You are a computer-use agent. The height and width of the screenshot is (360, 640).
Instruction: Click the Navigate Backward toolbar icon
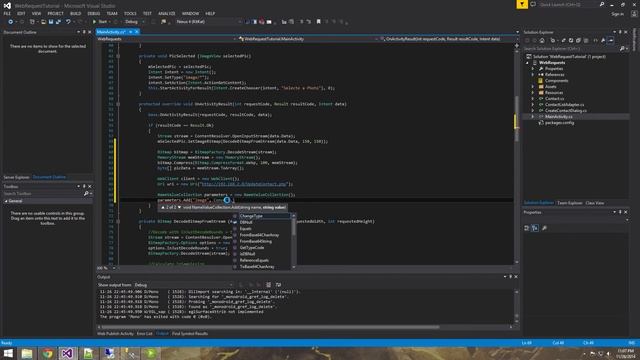click(x=11, y=22)
